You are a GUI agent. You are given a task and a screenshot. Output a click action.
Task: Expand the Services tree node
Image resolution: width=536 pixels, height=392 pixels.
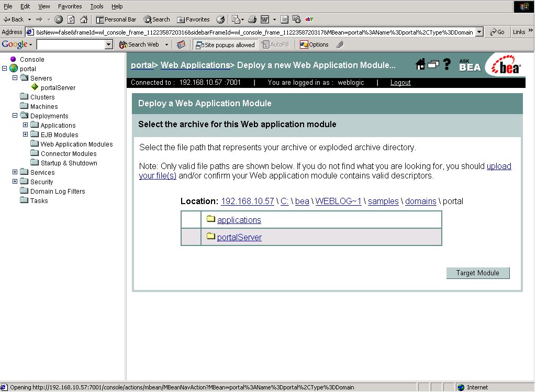(x=15, y=172)
